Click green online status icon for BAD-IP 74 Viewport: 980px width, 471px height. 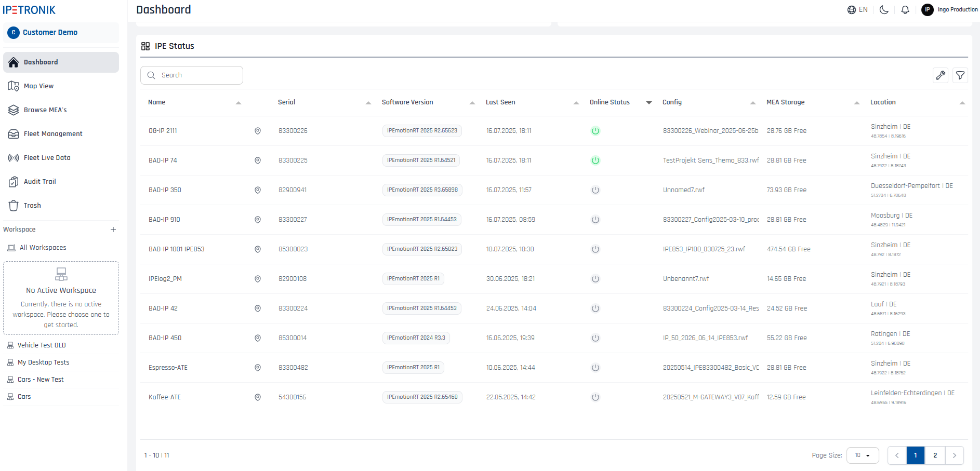(595, 160)
